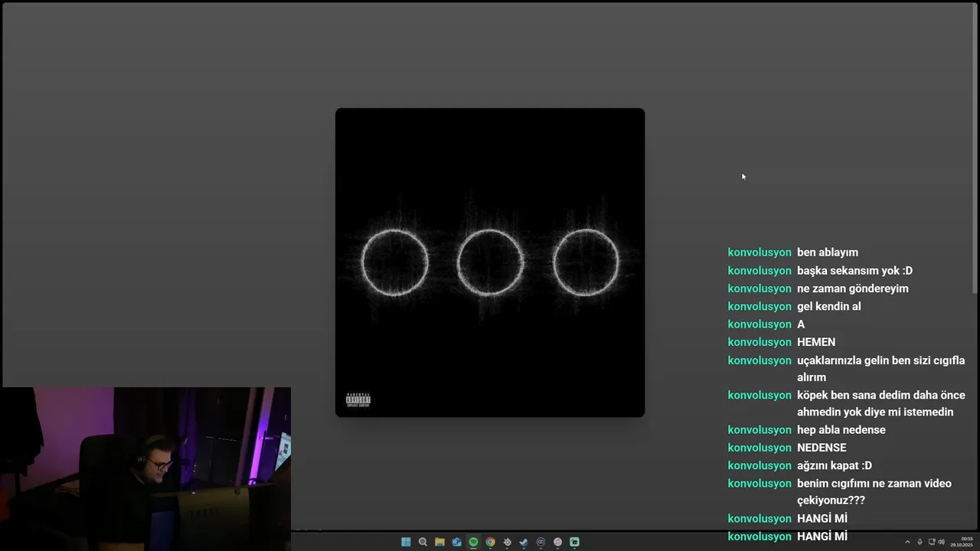Click username beside "NEDENSE" message

(x=759, y=448)
